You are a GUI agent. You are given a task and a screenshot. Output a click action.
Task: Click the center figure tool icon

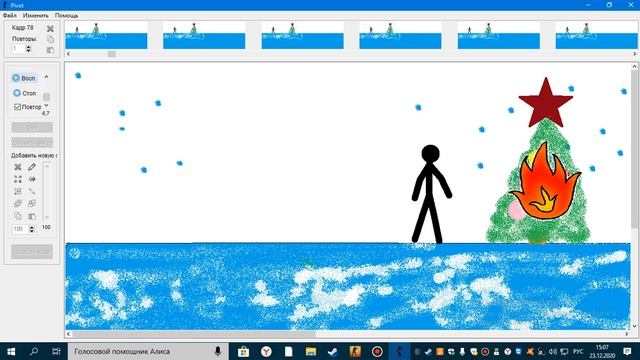click(18, 179)
